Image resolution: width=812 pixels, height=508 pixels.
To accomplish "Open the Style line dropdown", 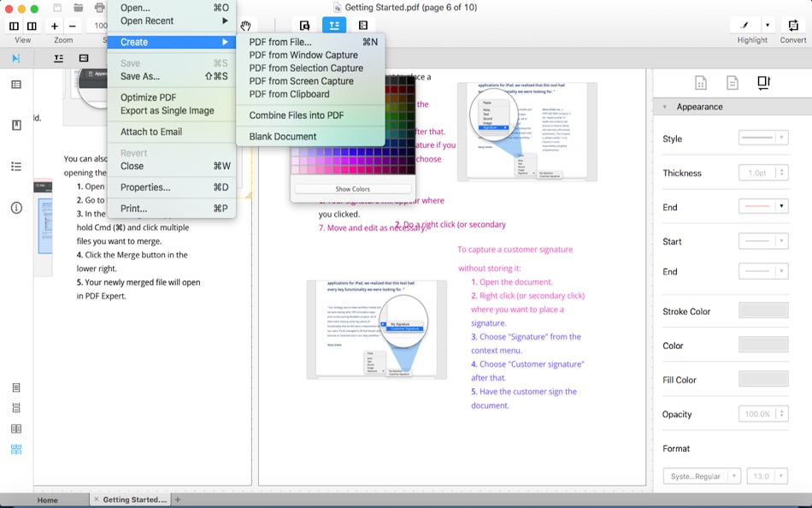I will click(762, 139).
